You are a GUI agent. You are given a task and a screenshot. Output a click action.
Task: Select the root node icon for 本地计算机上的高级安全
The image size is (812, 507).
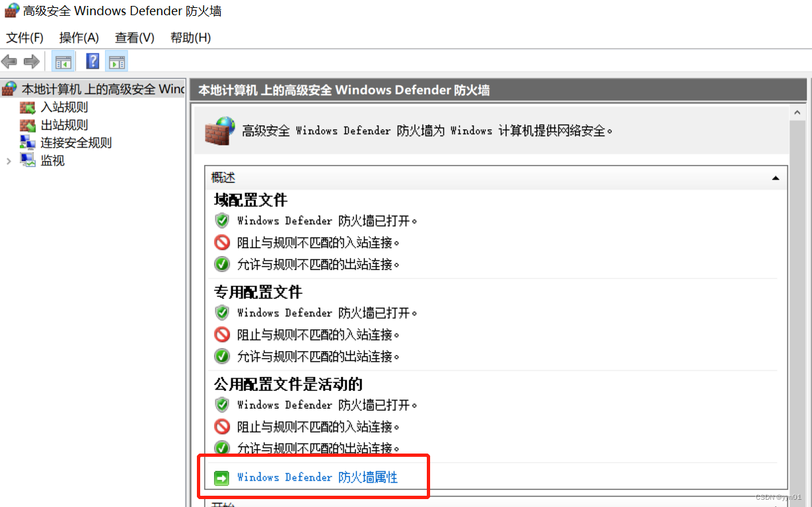point(9,89)
